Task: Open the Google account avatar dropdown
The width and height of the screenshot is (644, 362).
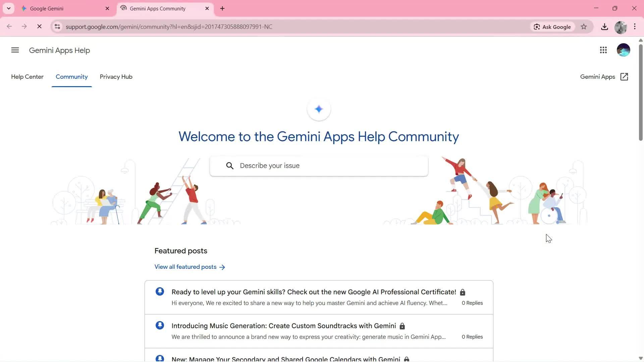Action: point(623,50)
